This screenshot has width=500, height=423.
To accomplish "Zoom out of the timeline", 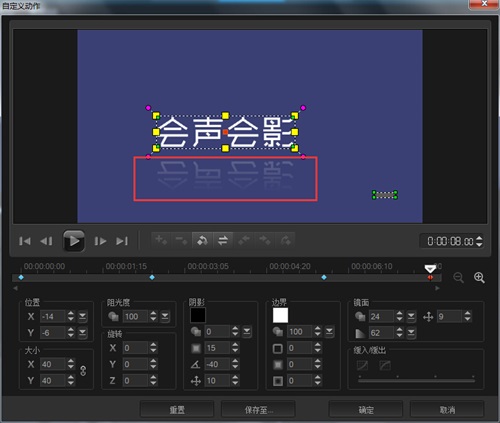I will click(x=458, y=277).
